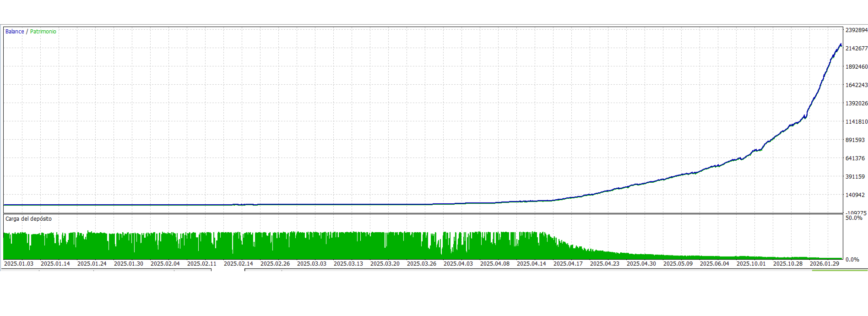Click the Balance legend label
Image resolution: width=868 pixels, height=316 pixels.
[15, 32]
